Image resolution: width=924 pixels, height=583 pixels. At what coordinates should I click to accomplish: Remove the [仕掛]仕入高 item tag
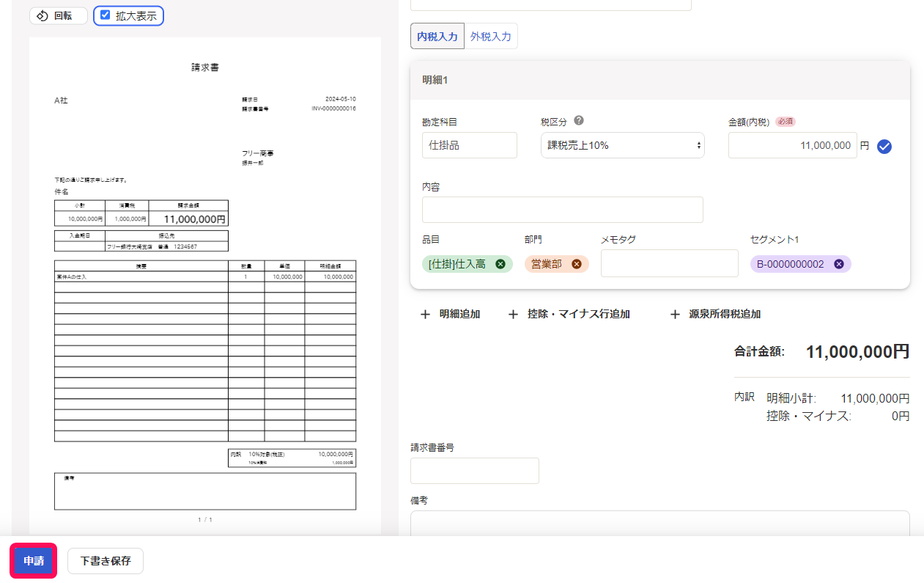pyautogui.click(x=500, y=264)
